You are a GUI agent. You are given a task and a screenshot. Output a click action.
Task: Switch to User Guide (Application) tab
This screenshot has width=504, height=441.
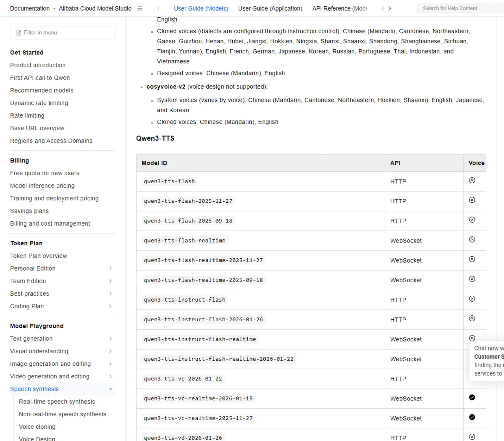click(x=270, y=8)
